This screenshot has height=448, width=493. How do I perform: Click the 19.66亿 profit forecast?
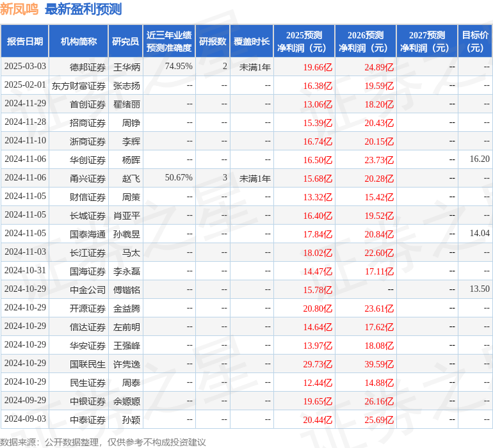pyautogui.click(x=318, y=67)
